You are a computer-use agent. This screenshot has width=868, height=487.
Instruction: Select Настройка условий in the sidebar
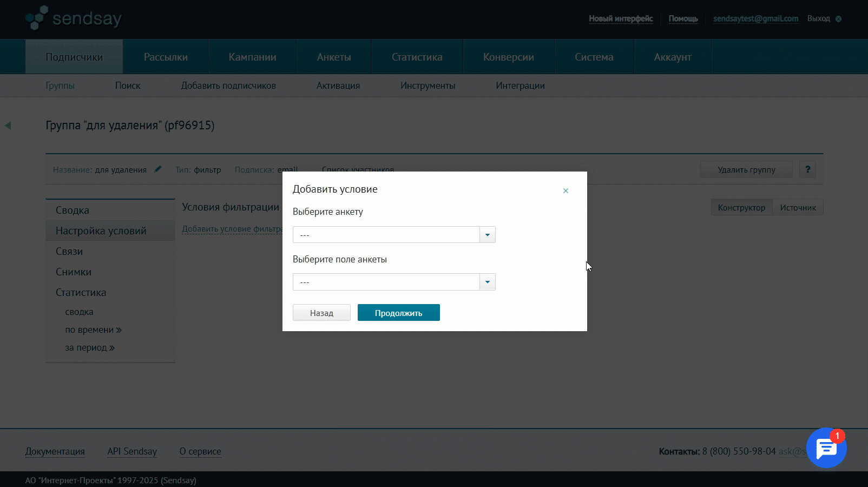click(x=101, y=230)
